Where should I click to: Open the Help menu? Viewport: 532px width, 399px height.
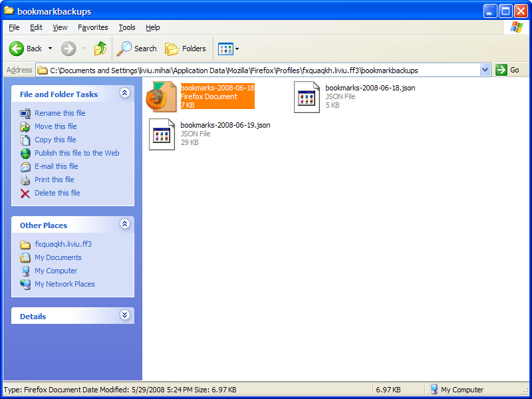153,27
